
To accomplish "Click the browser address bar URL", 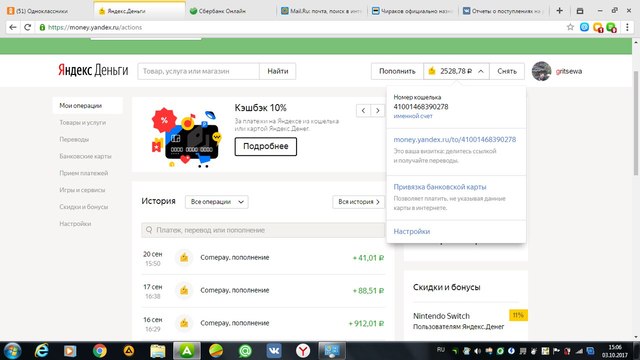I will pos(95,27).
